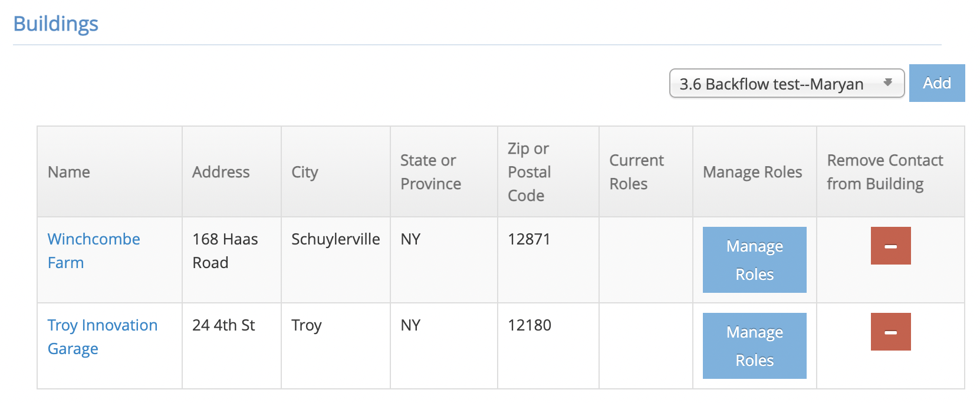Viewport: 980px width, 403px height.
Task: Click the dropdown arrow on building selector
Action: click(x=887, y=82)
